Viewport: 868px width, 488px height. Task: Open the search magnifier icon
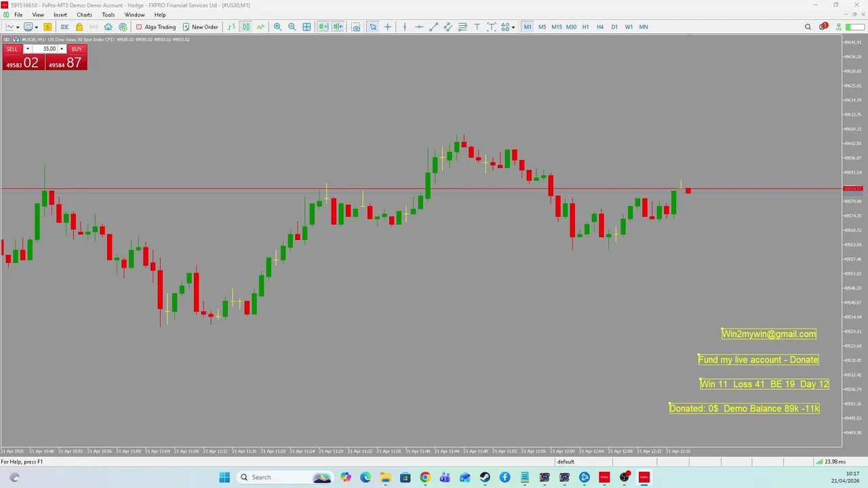[808, 27]
